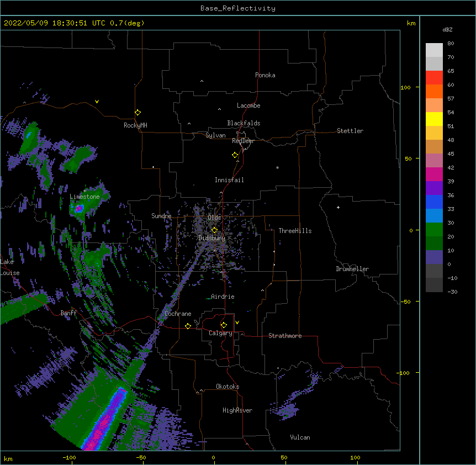The image size is (476, 465).
Task: Click the yellow V marker northeast of Calgary
Action: point(237,323)
